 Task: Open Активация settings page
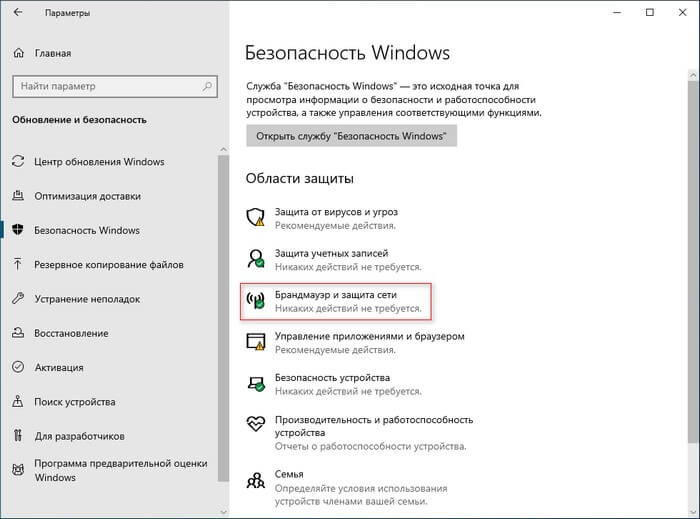pyautogui.click(x=59, y=368)
